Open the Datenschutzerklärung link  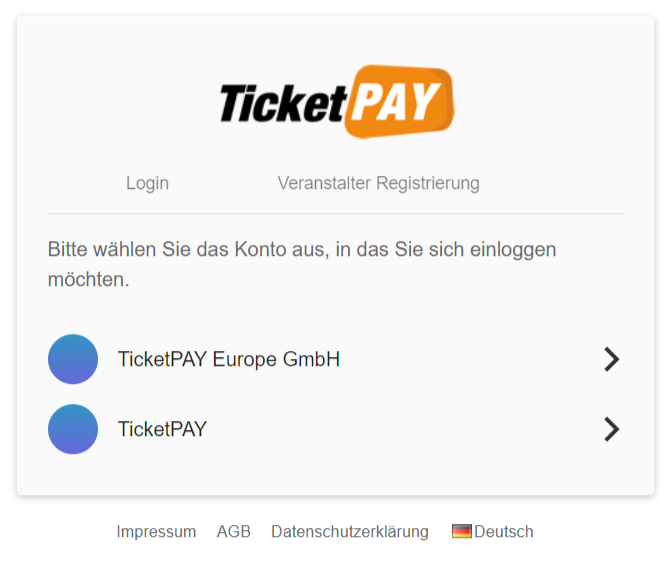point(350,531)
